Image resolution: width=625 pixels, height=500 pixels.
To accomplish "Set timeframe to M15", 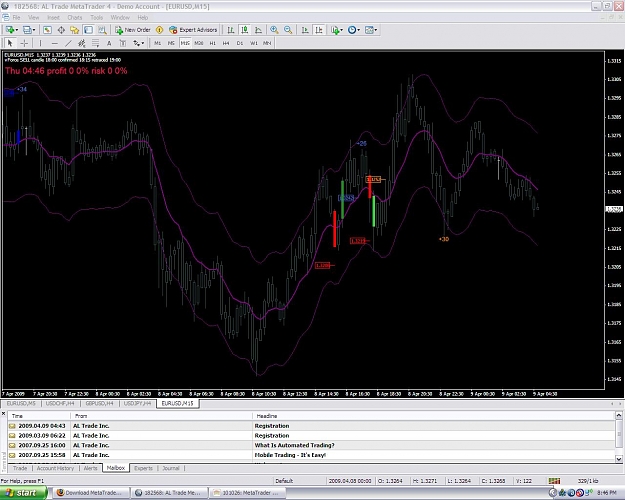I will point(185,43).
